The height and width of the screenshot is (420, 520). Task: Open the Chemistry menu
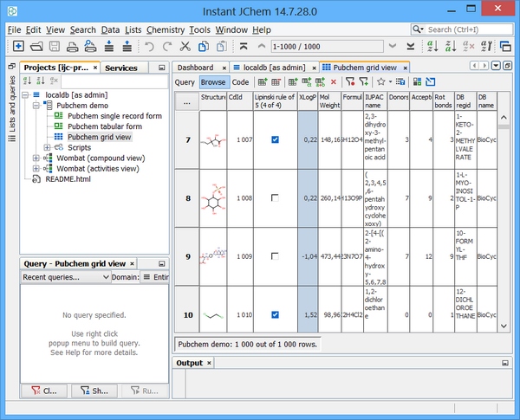[x=165, y=29]
